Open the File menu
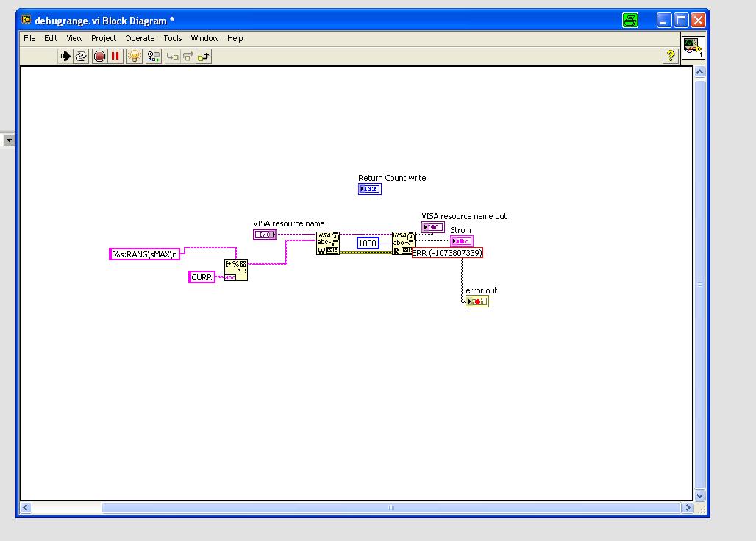Viewport: 756px width, 541px height. pos(29,38)
